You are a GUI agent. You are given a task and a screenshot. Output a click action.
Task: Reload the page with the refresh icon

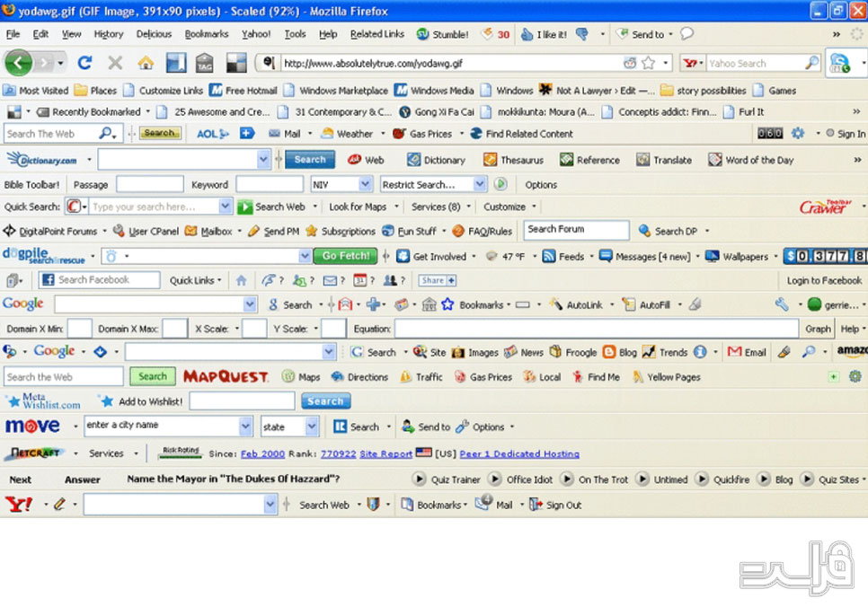pyautogui.click(x=84, y=63)
